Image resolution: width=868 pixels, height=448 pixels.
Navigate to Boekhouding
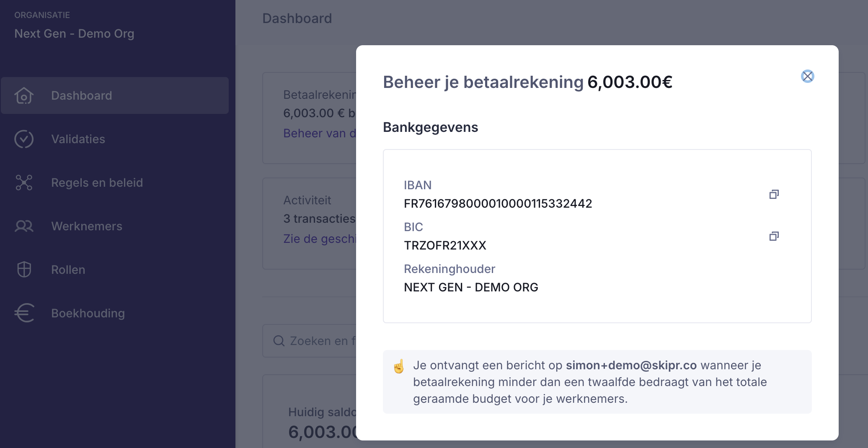[88, 313]
